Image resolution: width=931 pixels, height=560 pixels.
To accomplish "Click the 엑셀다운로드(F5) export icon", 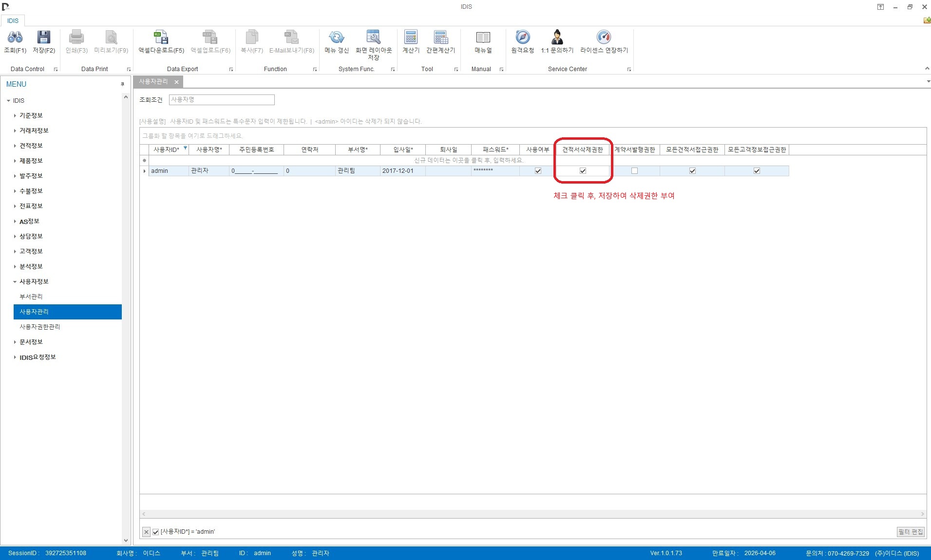I will 161,37.
